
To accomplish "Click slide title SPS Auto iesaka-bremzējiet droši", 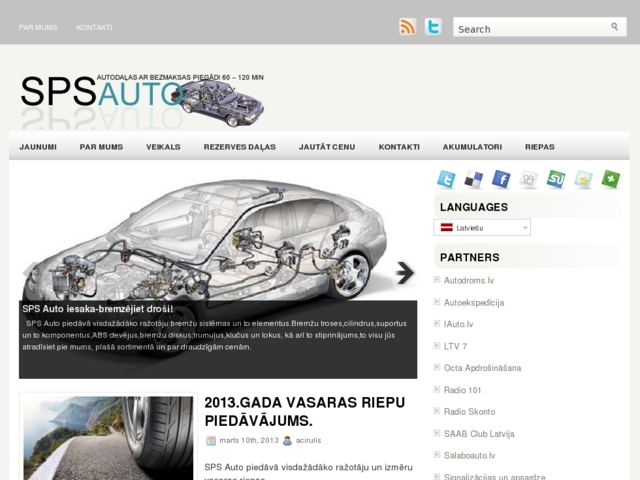I will (x=98, y=309).
